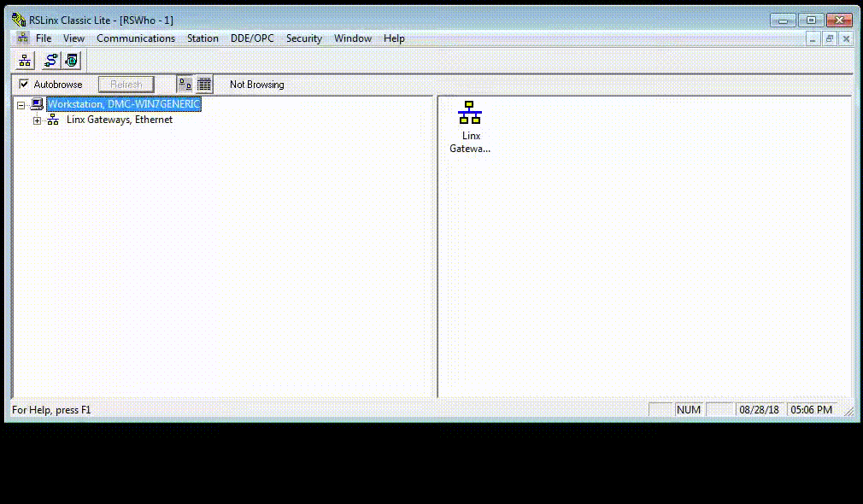Click the Ethernet network icon in tree
The width and height of the screenshot is (863, 504).
coord(53,120)
